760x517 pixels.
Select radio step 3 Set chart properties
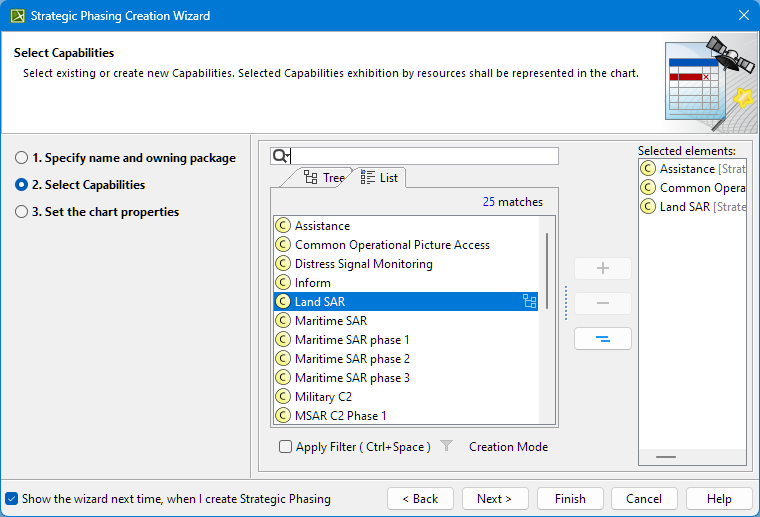coord(22,212)
